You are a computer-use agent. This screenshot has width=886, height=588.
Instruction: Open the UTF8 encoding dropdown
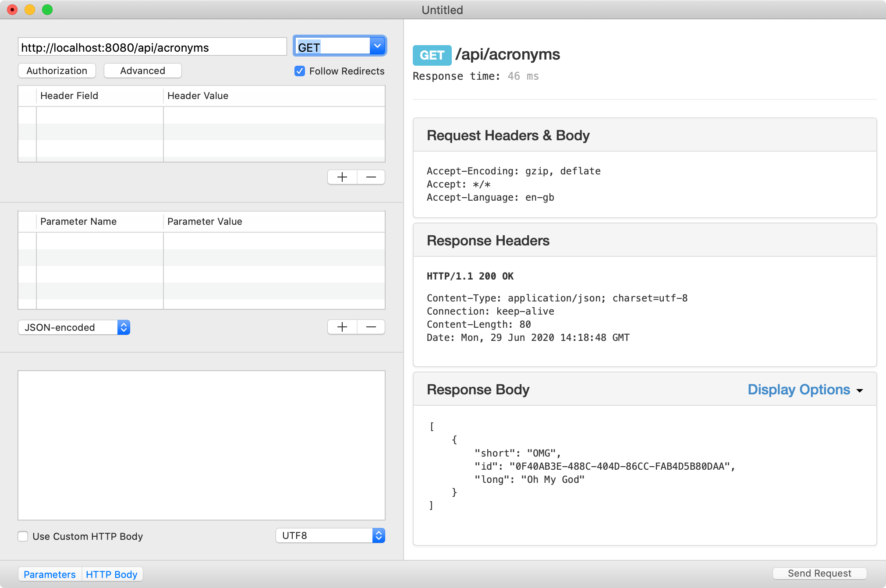(x=330, y=535)
